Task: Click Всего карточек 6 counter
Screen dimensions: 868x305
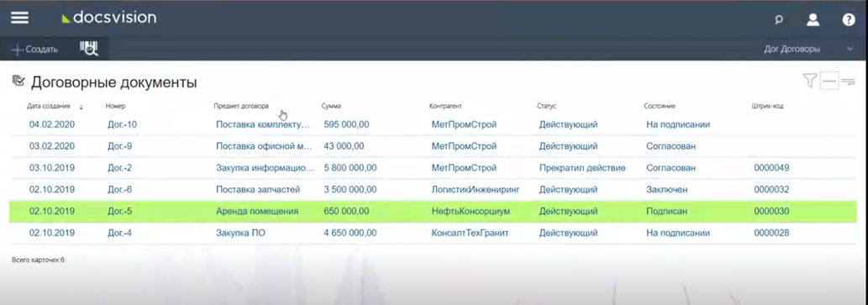Action: click(x=38, y=259)
